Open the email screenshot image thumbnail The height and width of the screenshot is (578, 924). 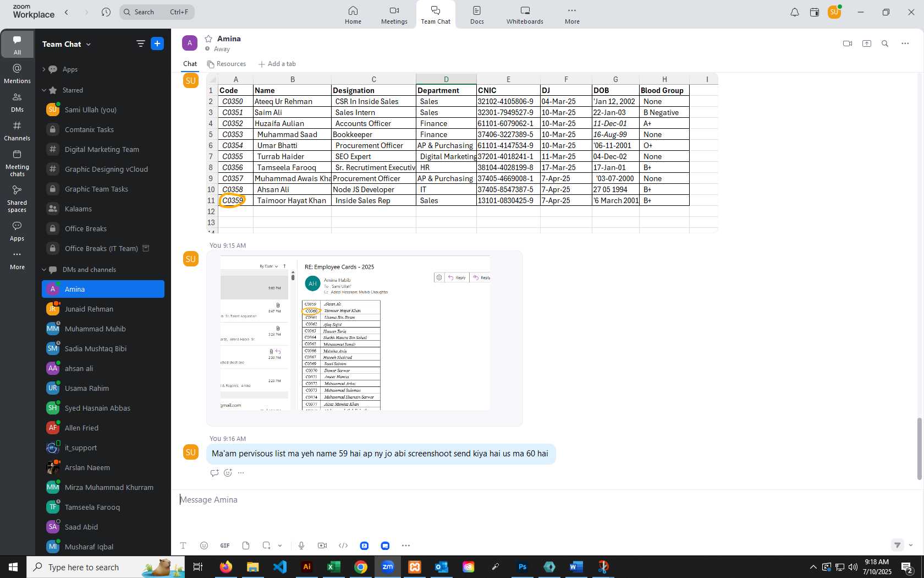(x=355, y=332)
